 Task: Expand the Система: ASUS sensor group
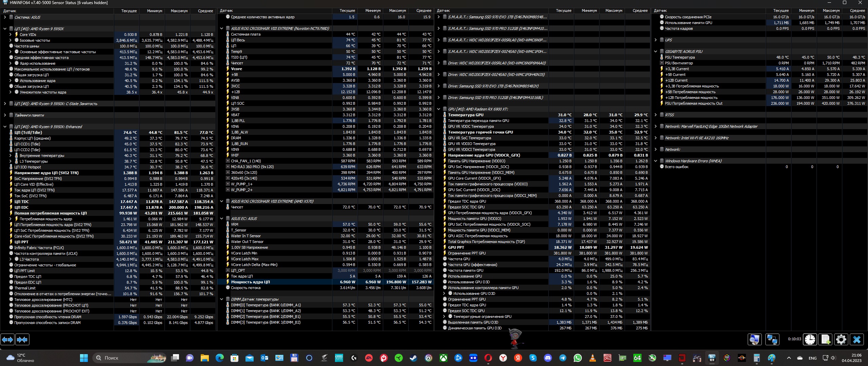(x=5, y=17)
